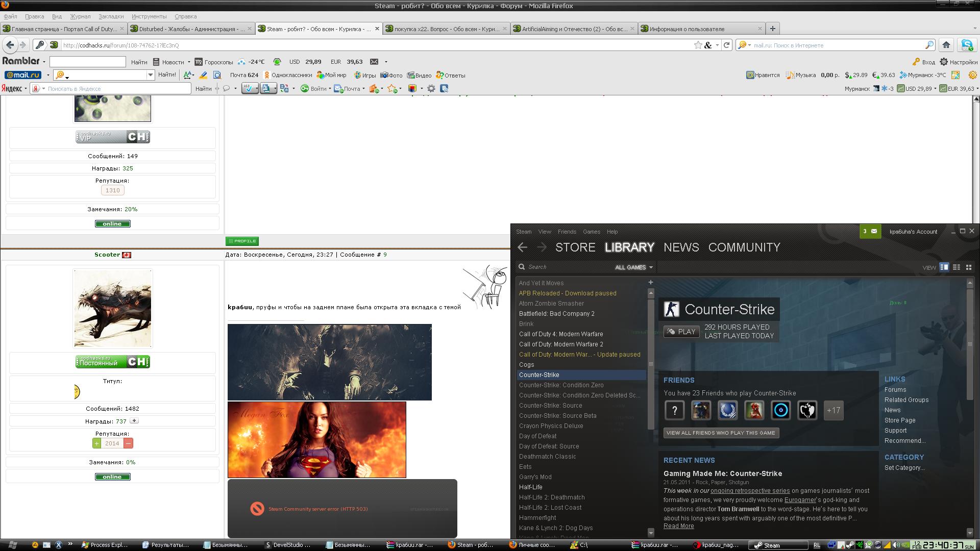This screenshot has width=980, height=551.
Task: Click the green PROFILE button
Action: (242, 241)
